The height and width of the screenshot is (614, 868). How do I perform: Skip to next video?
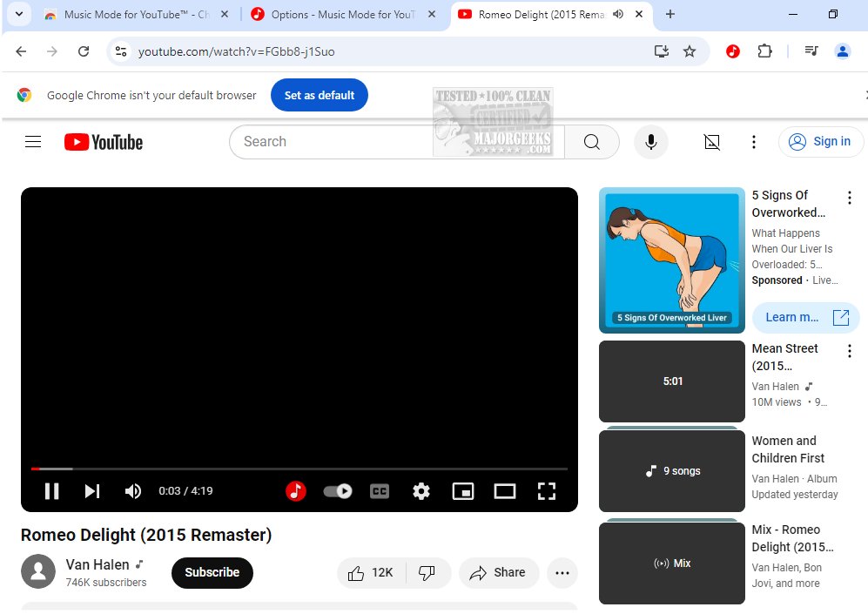(92, 491)
